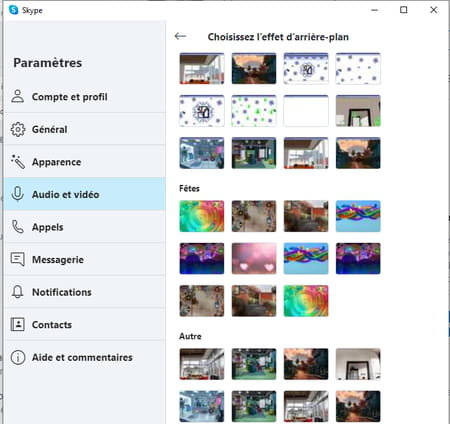This screenshot has width=450, height=424.
Task: Click the Notifications bell icon
Action: coord(18,292)
